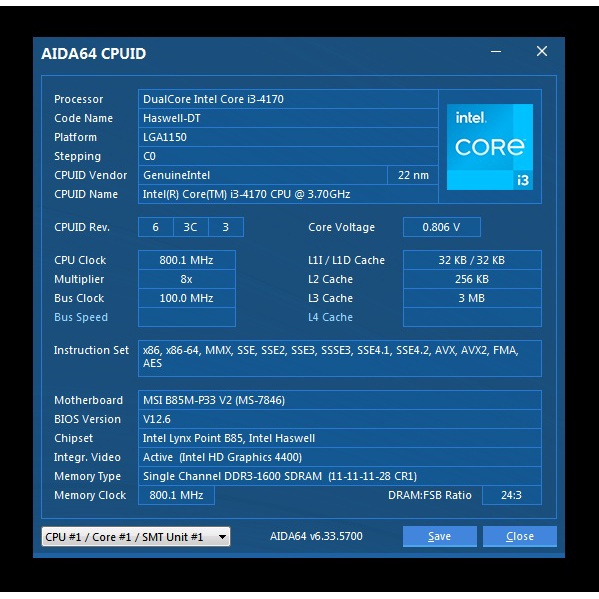Select the Processor value DualCore Intel Core i3-4170
Image resolution: width=599 pixels, height=599 pixels.
(x=288, y=99)
